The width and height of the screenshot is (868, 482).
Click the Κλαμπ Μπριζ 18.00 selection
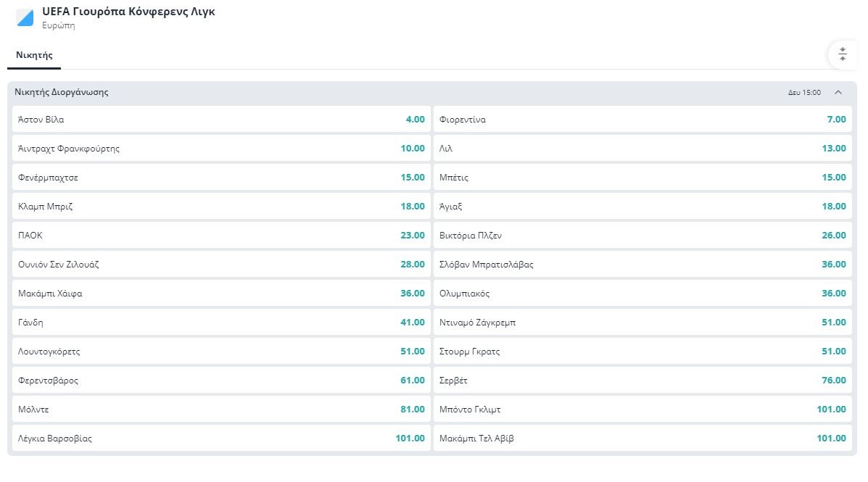221,207
